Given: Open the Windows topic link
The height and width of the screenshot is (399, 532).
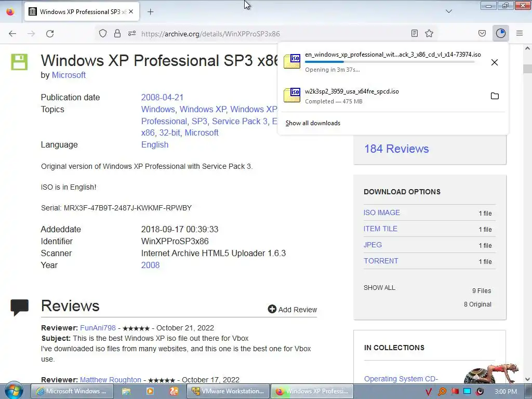Looking at the screenshot, I should point(158,109).
